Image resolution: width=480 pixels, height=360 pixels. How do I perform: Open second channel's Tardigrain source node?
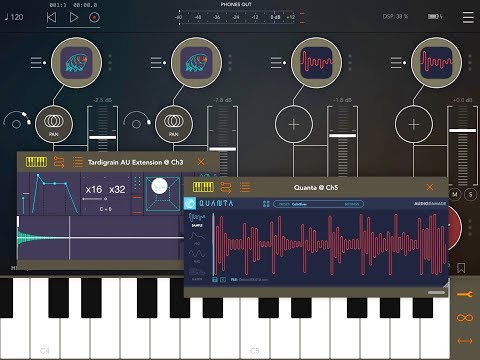click(196, 63)
